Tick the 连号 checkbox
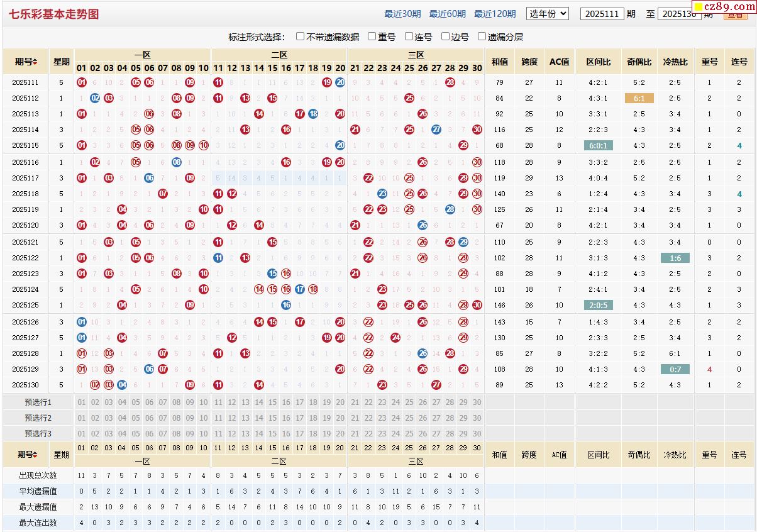 click(x=409, y=36)
